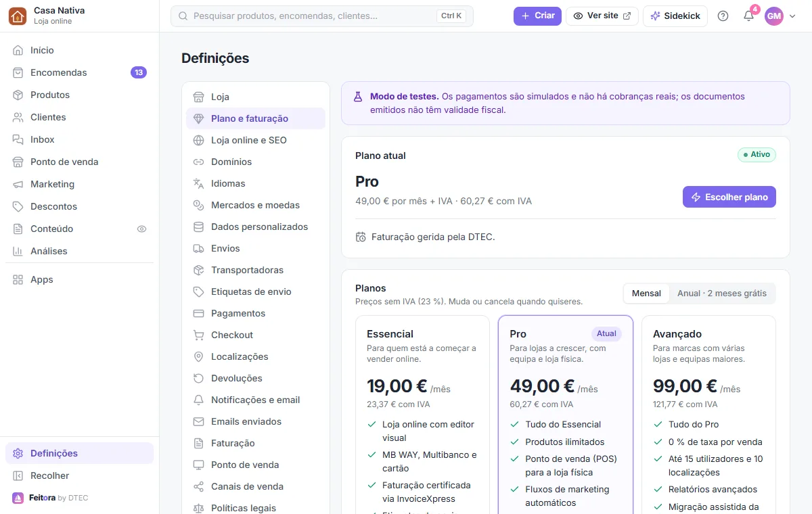
Task: Open Checkout settings
Action: [256, 335]
